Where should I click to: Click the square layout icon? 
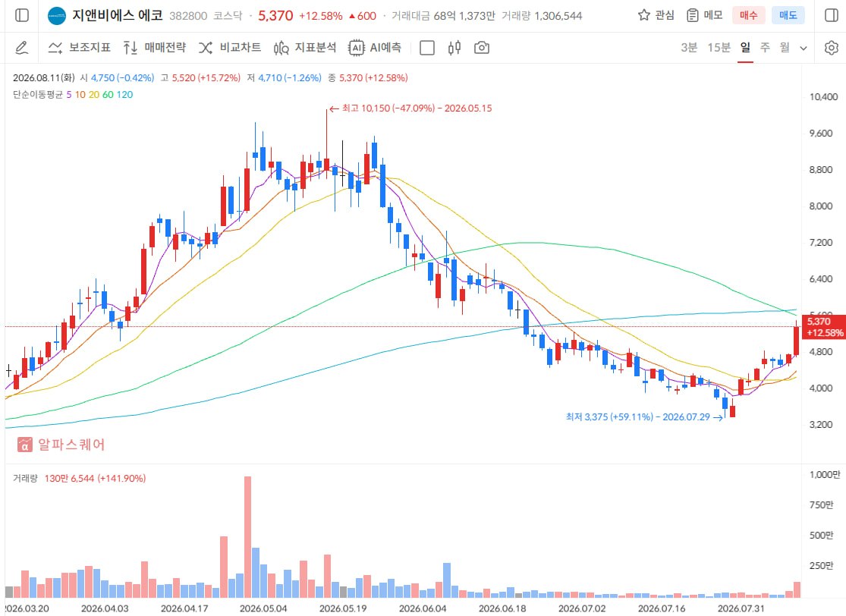pos(426,48)
